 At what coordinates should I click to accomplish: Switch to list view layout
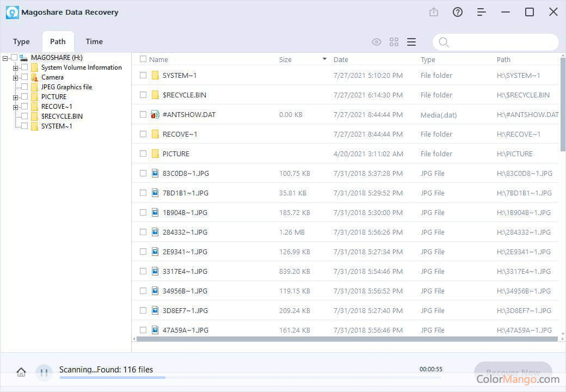[411, 42]
